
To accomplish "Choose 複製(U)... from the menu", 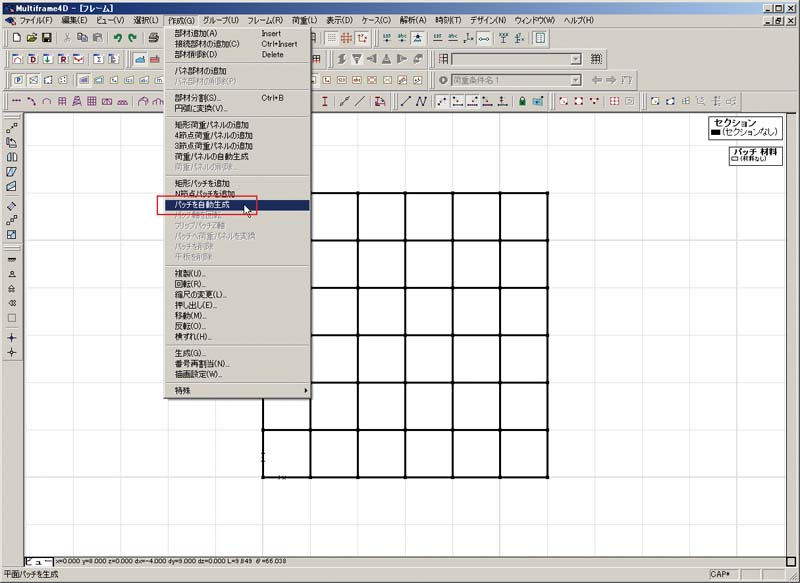I will tap(237, 274).
